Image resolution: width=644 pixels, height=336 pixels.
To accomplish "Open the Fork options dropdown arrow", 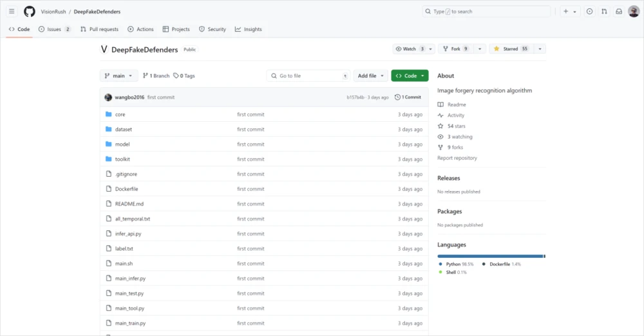I will click(x=480, y=49).
